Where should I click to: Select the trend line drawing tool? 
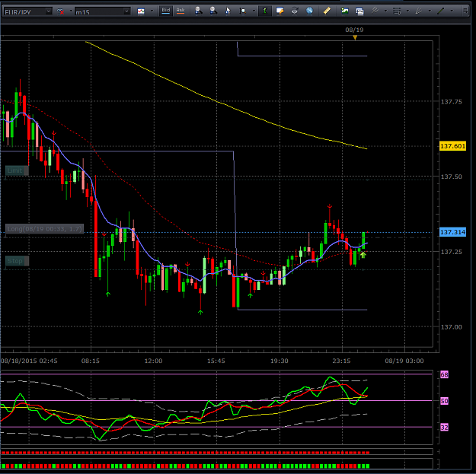point(441,11)
